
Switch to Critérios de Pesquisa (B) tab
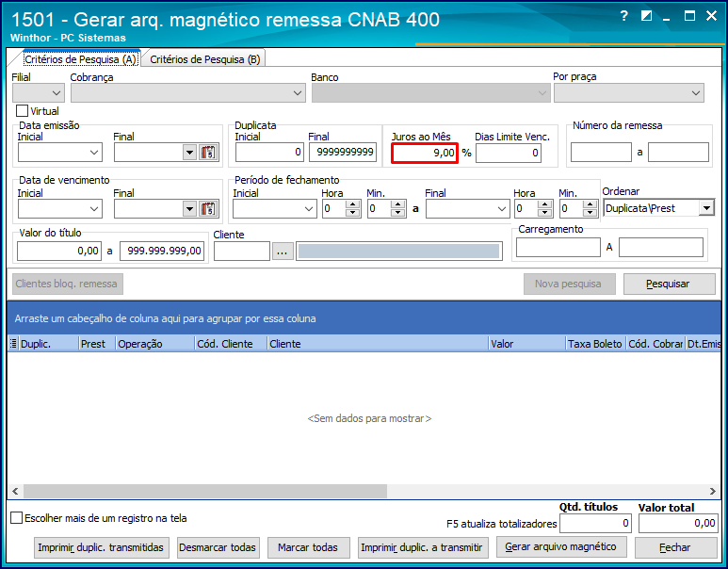[x=204, y=59]
